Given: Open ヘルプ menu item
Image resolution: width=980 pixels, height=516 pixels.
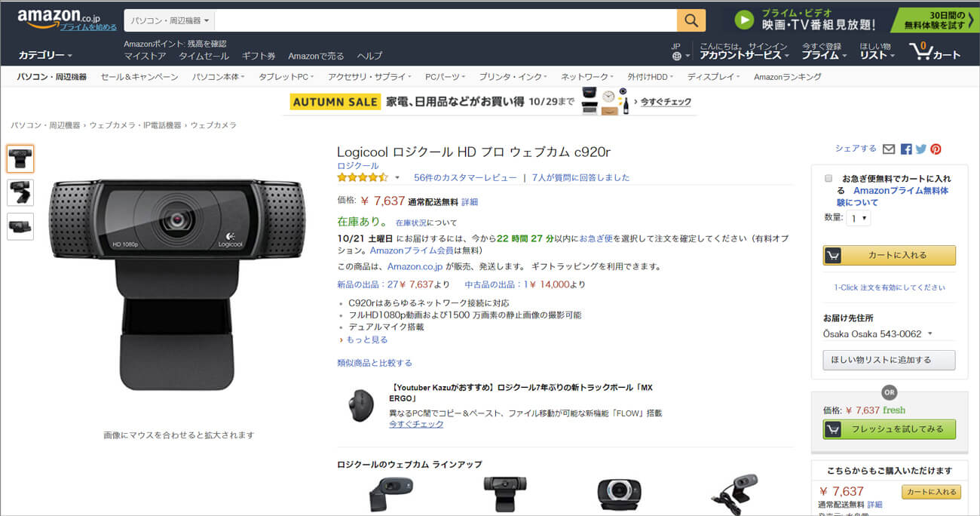Looking at the screenshot, I should tap(369, 56).
